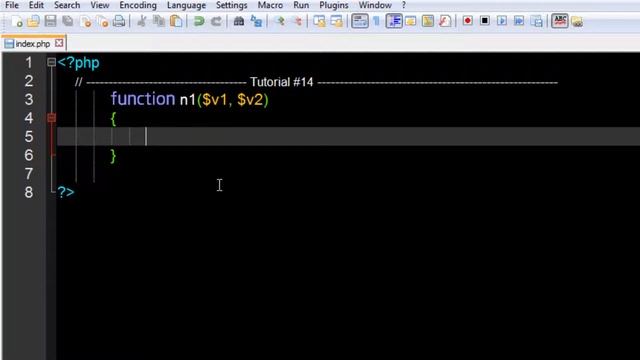Click the closing brace on line 6
Viewport: 640px width, 360px height.
[113, 156]
